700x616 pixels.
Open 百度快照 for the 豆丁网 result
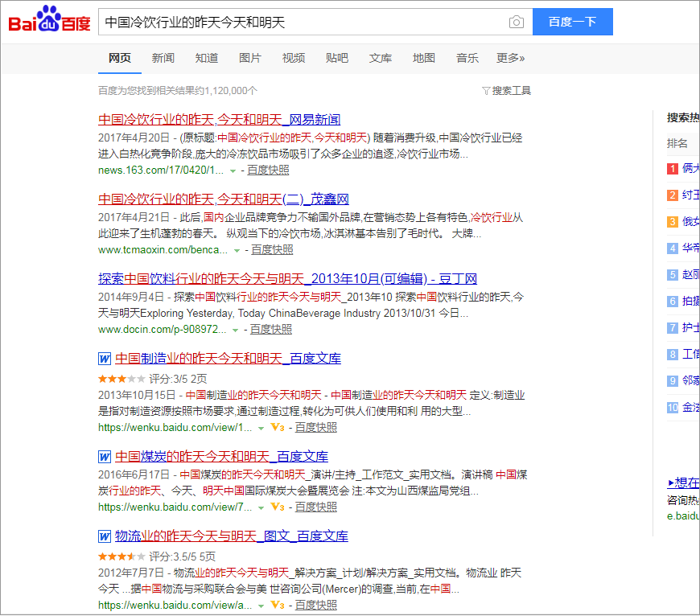271,330
